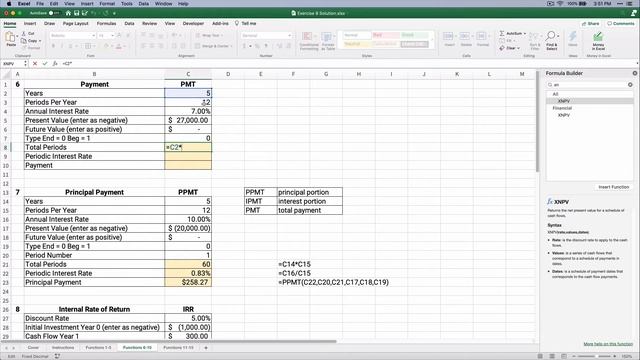Viewport: 640px width, 360px height.
Task: Click the Find & Select magnifier icon
Action: (x=551, y=36)
